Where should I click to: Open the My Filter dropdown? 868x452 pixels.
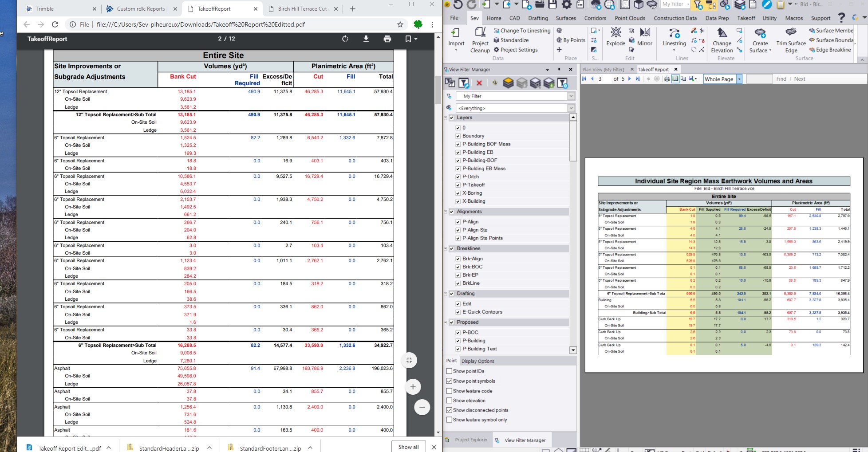[571, 96]
